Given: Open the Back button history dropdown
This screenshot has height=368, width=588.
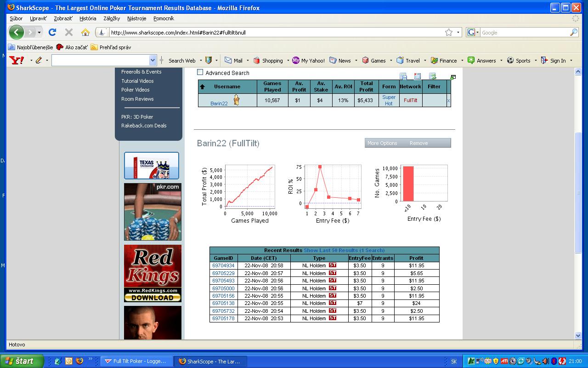Looking at the screenshot, I should (39, 32).
